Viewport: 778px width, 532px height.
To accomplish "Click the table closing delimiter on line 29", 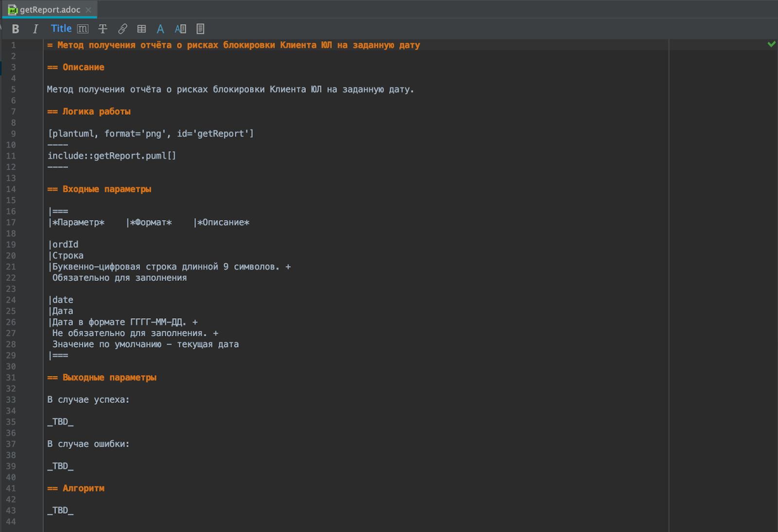I will [58, 356].
